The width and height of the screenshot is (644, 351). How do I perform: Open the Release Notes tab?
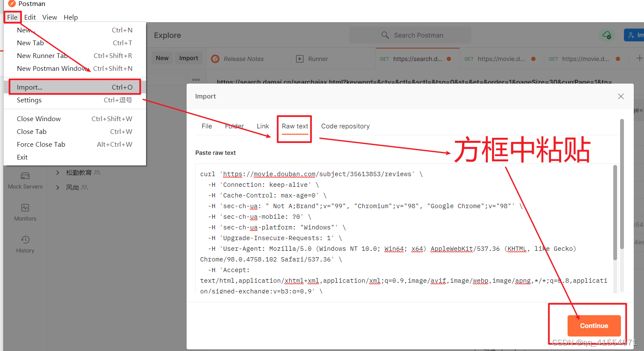pos(243,59)
